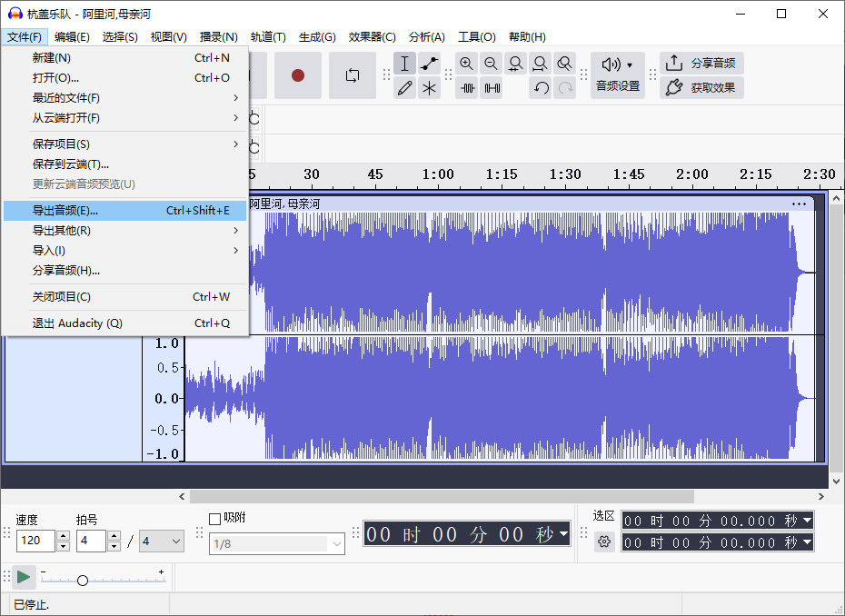Click the zoom in magnifier
The width and height of the screenshot is (845, 616).
(466, 64)
